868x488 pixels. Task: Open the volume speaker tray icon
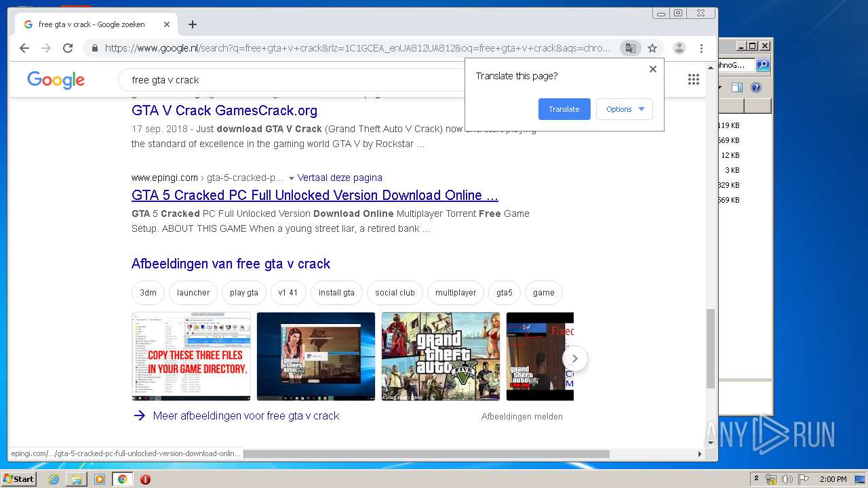click(787, 479)
